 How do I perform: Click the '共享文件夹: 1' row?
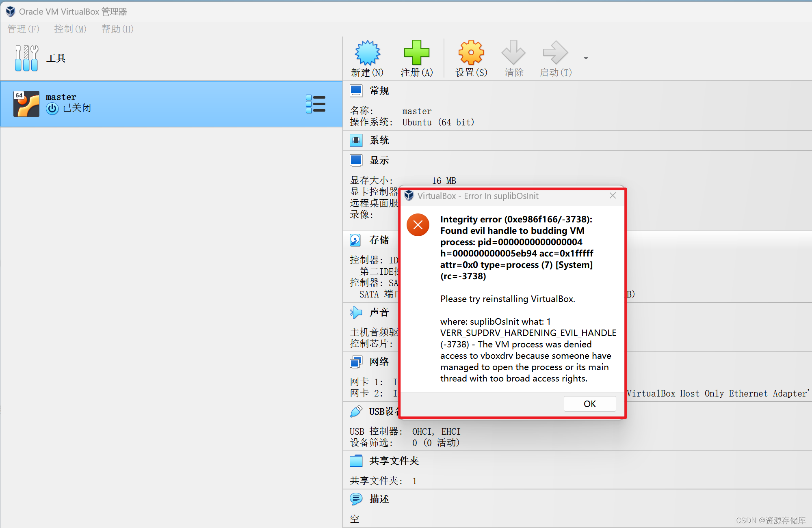[x=383, y=481]
